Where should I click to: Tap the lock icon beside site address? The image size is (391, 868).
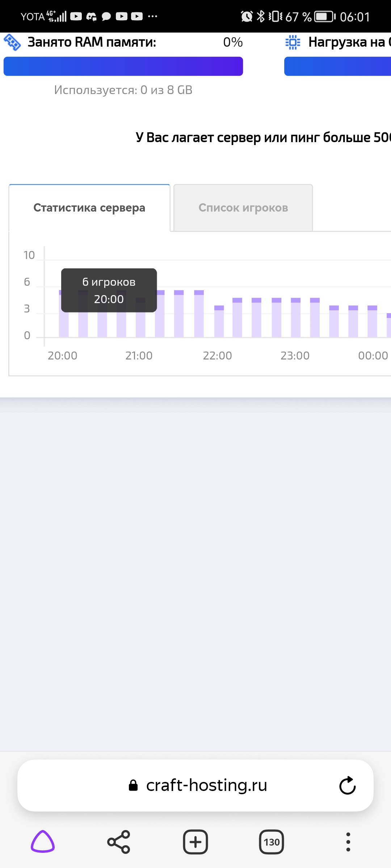click(133, 785)
